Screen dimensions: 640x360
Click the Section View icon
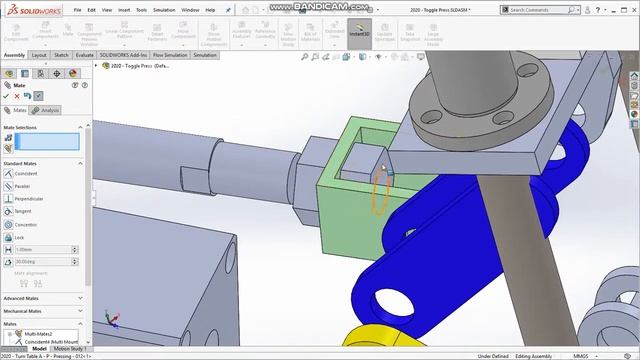pyautogui.click(x=336, y=57)
